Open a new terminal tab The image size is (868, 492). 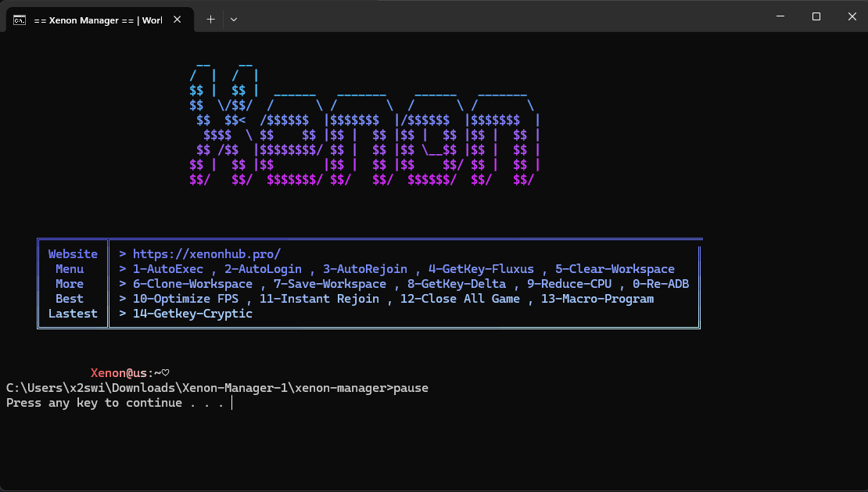[x=210, y=20]
